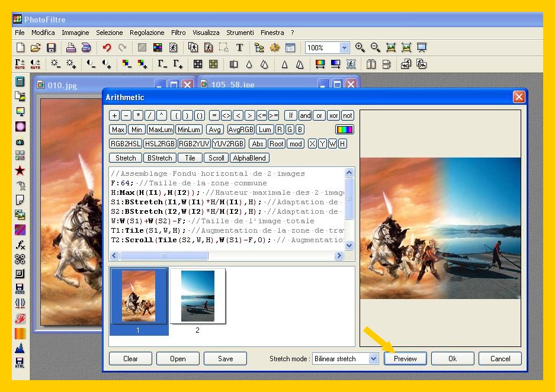Click the fx arithmetic icon in sidebar

pos(20,245)
